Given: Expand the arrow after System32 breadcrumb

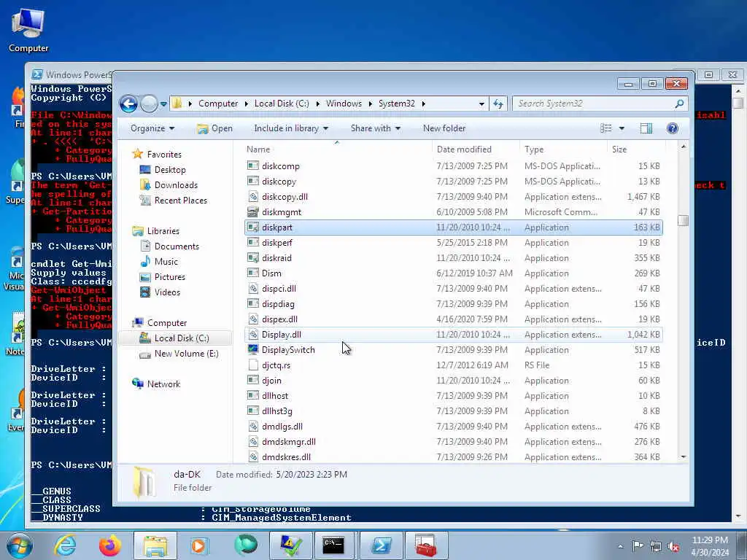Looking at the screenshot, I should click(x=423, y=104).
